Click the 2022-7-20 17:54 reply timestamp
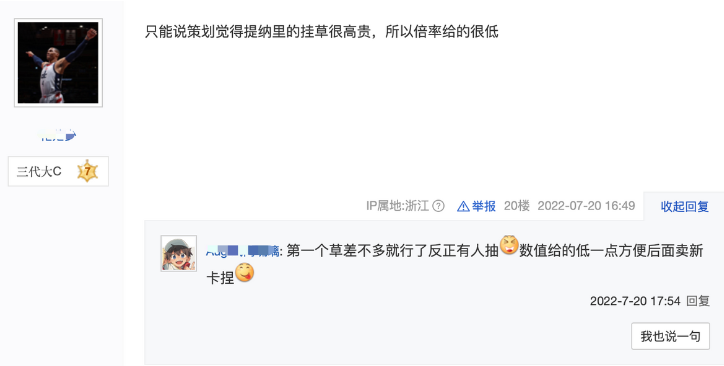Viewport: 724px width, 366px height. pos(635,301)
